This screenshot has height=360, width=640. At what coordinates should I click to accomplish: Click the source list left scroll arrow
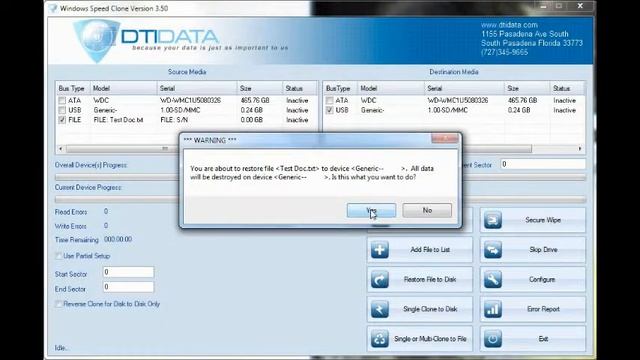click(60, 149)
